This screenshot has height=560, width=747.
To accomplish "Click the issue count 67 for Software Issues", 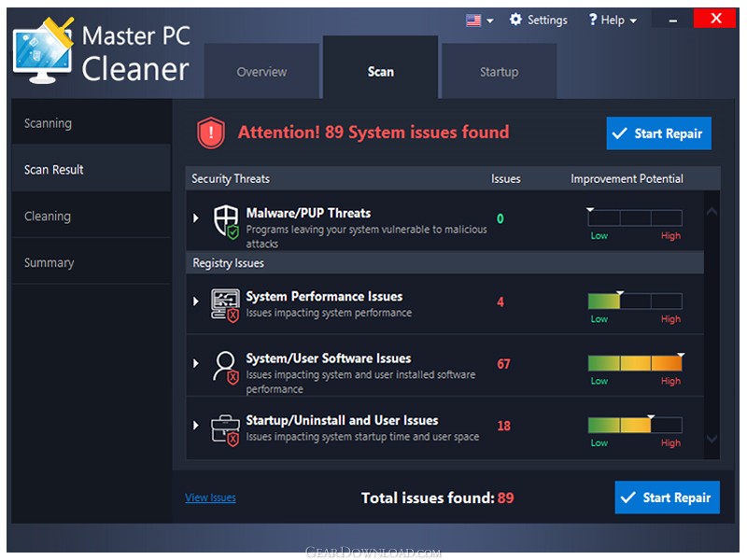I will click(503, 364).
